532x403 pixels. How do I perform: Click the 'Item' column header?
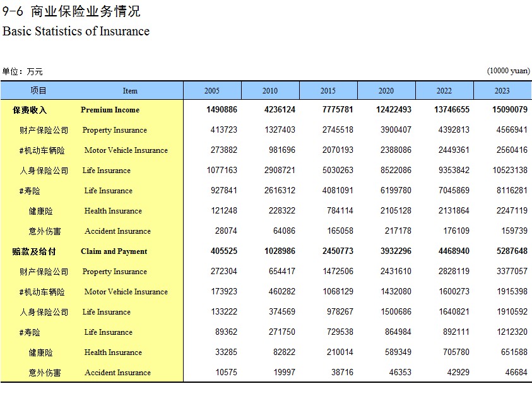pos(130,91)
